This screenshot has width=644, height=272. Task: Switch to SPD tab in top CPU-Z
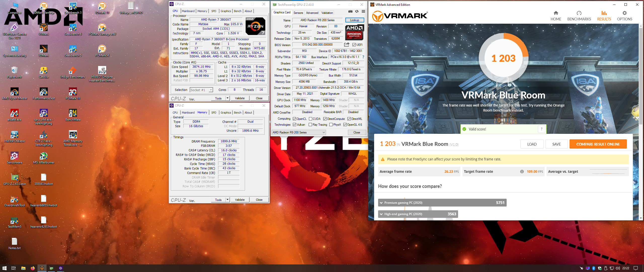pyautogui.click(x=214, y=11)
